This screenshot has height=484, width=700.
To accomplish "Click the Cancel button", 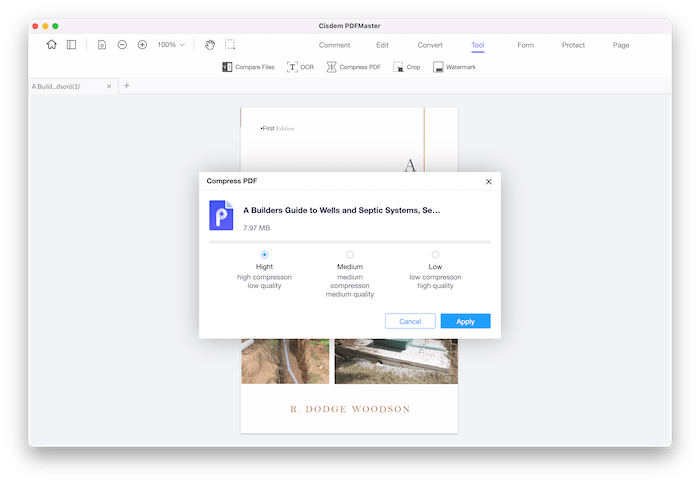I will pos(410,321).
